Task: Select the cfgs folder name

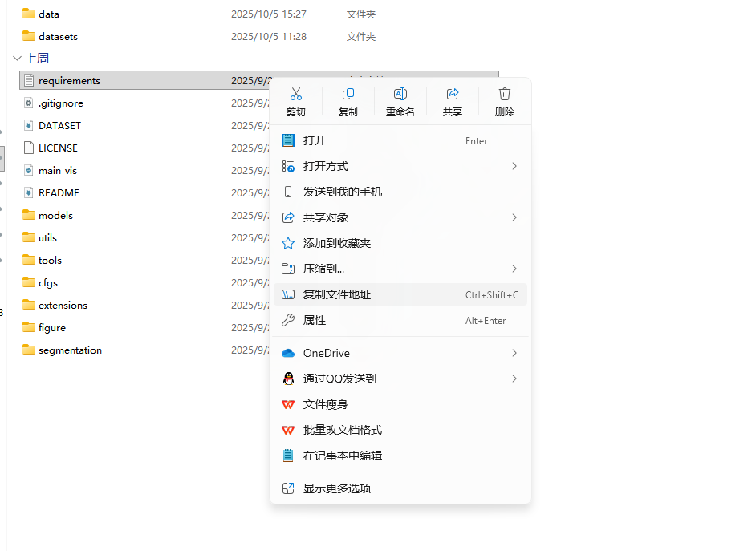Action: 48,283
